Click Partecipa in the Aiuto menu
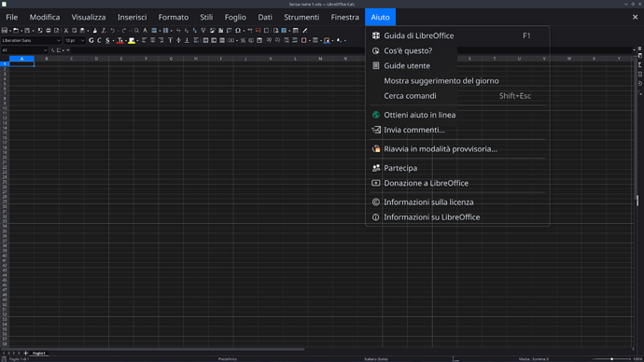The height and width of the screenshot is (362, 644). click(456, 168)
